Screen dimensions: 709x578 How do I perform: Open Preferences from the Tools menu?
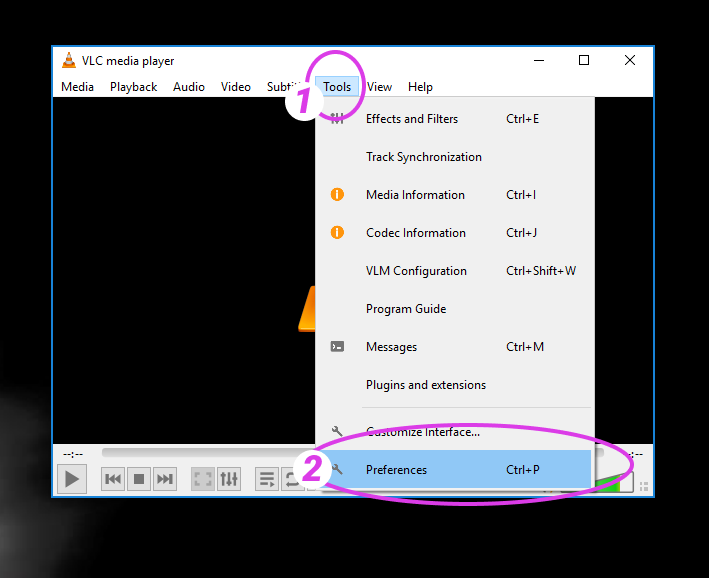pos(396,470)
